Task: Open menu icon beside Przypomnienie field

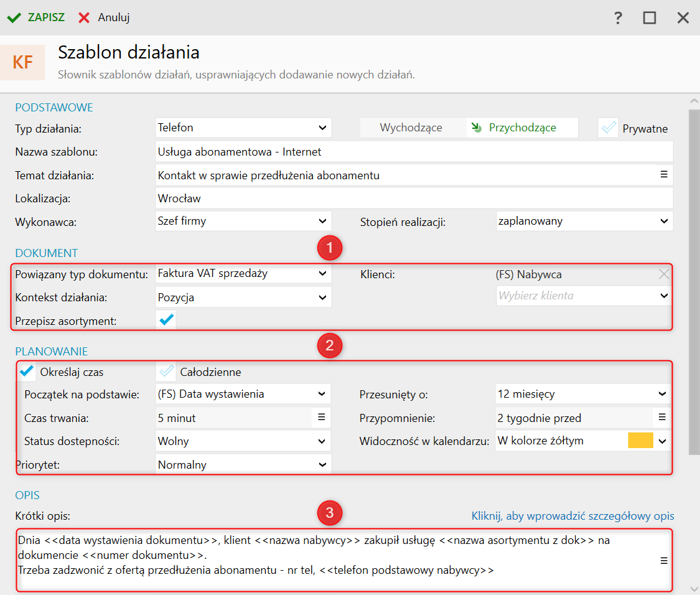Action: pos(662,417)
